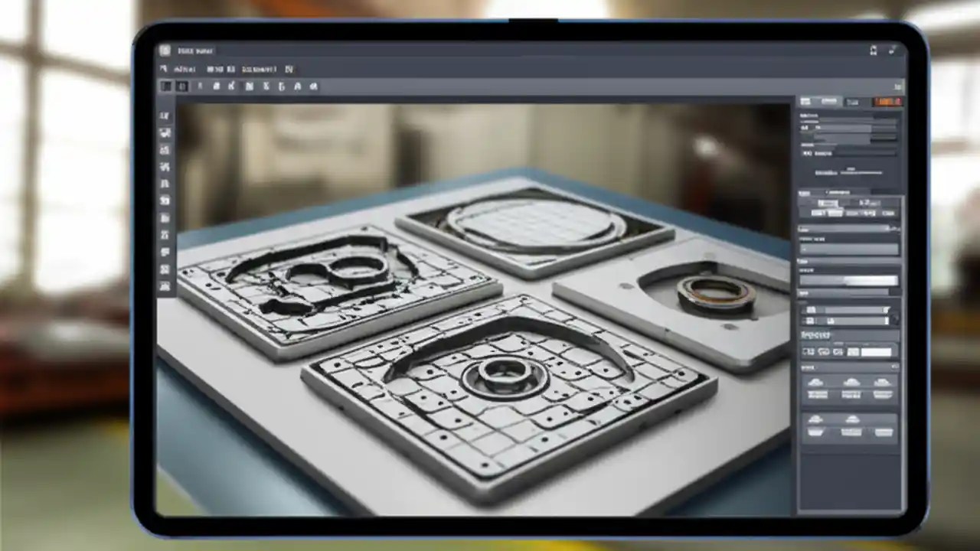Screen dimensions: 980x551
Task: Select the top tool in left toolbar
Action: 165,115
